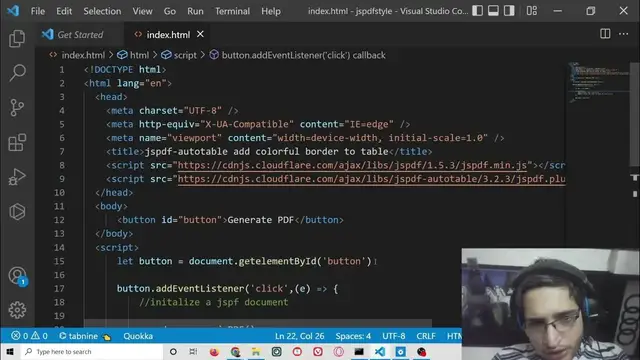The width and height of the screenshot is (640, 360).
Task: Click the title text on line 7
Action: [267, 152]
